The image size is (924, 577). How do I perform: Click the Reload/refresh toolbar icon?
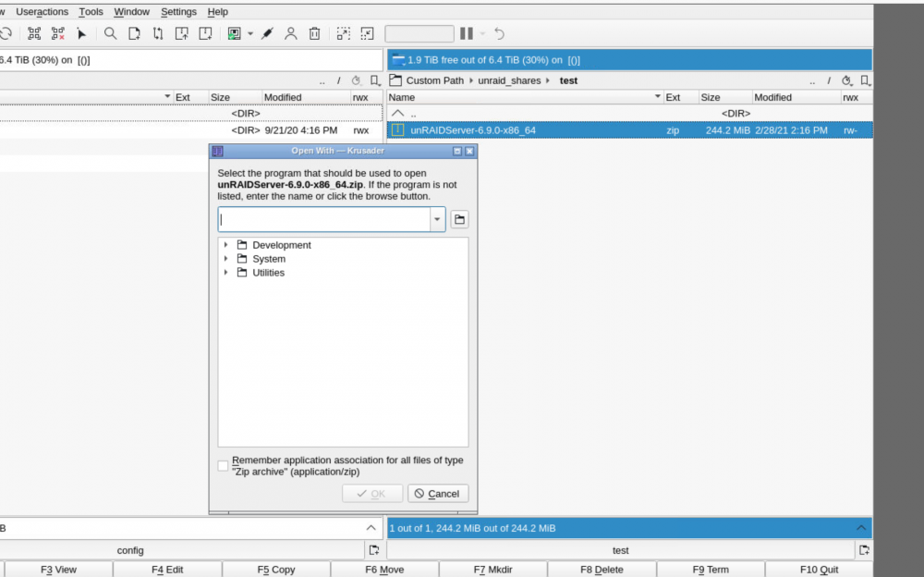pos(6,33)
